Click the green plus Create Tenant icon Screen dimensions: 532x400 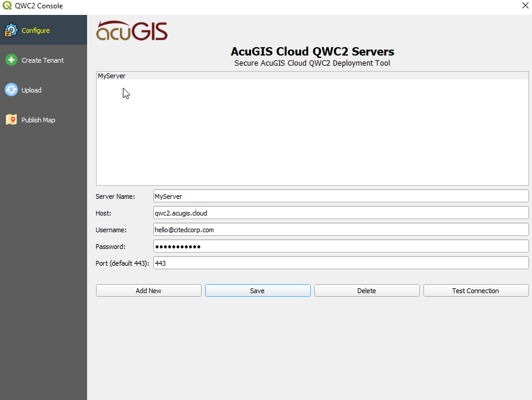pos(11,60)
